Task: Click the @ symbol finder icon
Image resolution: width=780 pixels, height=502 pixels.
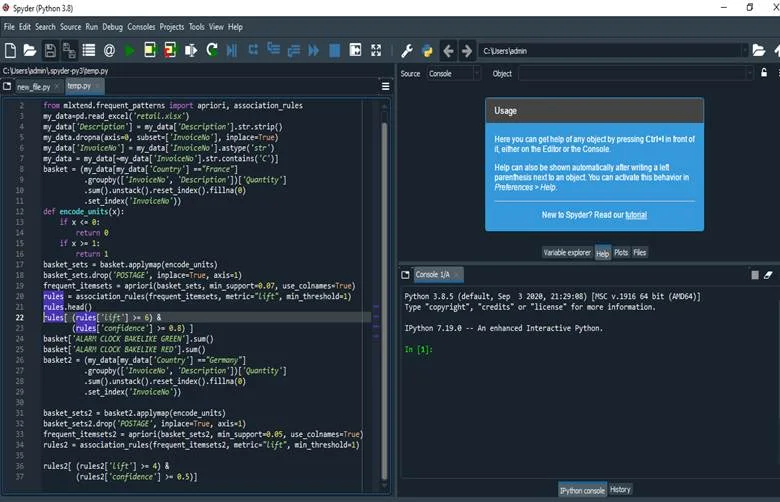Action: point(109,50)
